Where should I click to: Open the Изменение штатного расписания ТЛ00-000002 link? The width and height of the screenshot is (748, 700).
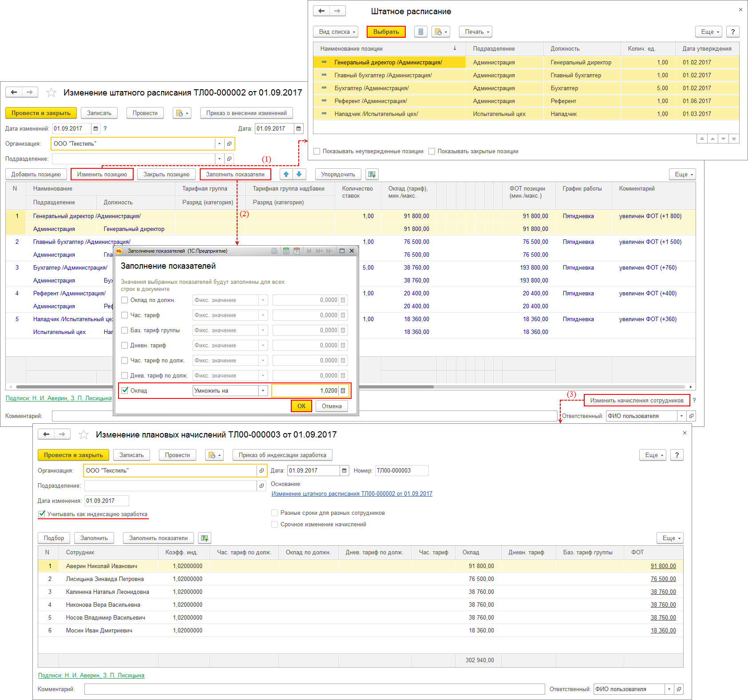pyautogui.click(x=352, y=493)
